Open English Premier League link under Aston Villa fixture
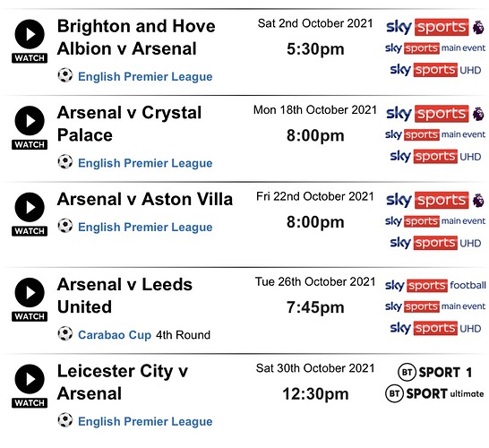The height and width of the screenshot is (448, 489). pyautogui.click(x=145, y=227)
